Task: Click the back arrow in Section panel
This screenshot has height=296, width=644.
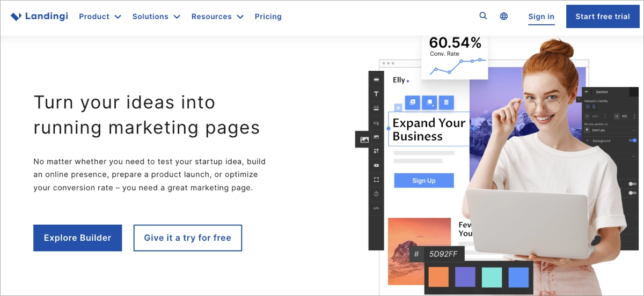Action: pos(587,92)
